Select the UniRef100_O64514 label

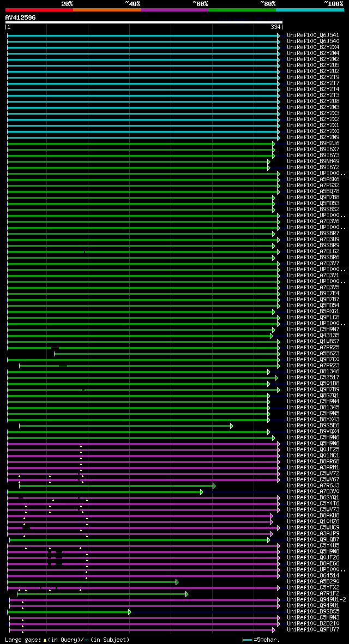pyautogui.click(x=313, y=575)
